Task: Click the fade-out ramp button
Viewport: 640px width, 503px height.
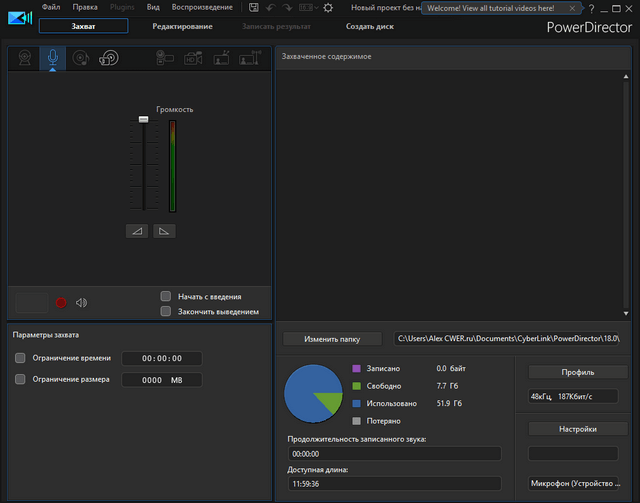Action: (x=164, y=231)
